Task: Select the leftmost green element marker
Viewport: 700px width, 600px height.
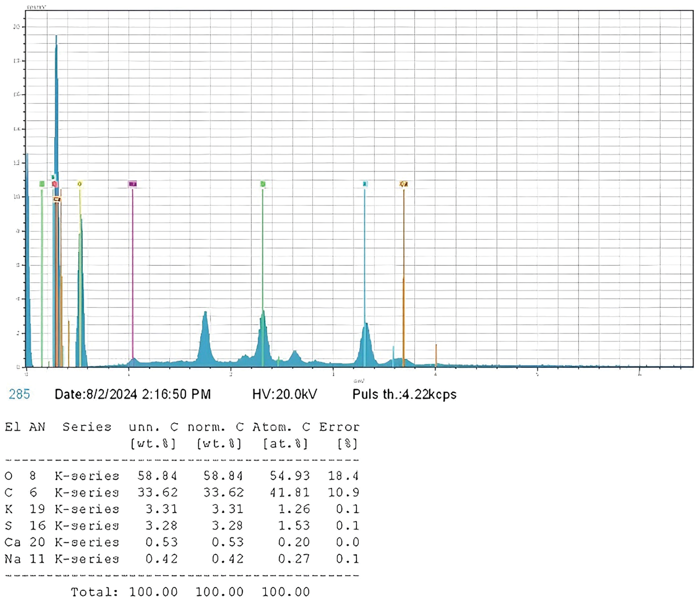Action: (42, 184)
